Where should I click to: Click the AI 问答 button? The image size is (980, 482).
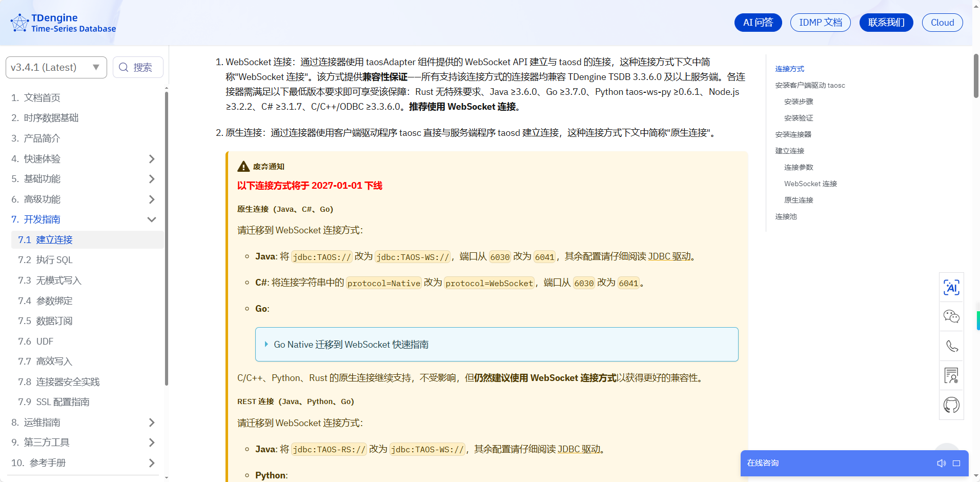point(758,23)
